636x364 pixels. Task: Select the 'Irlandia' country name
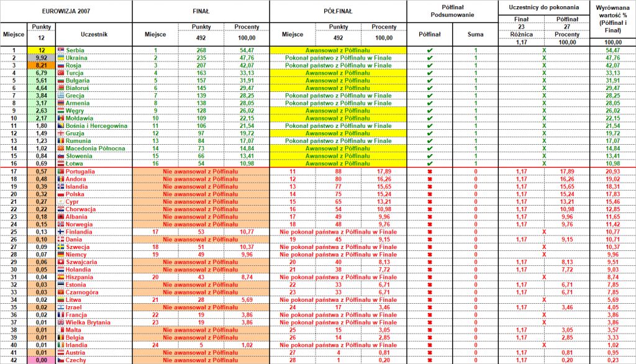pos(76,345)
